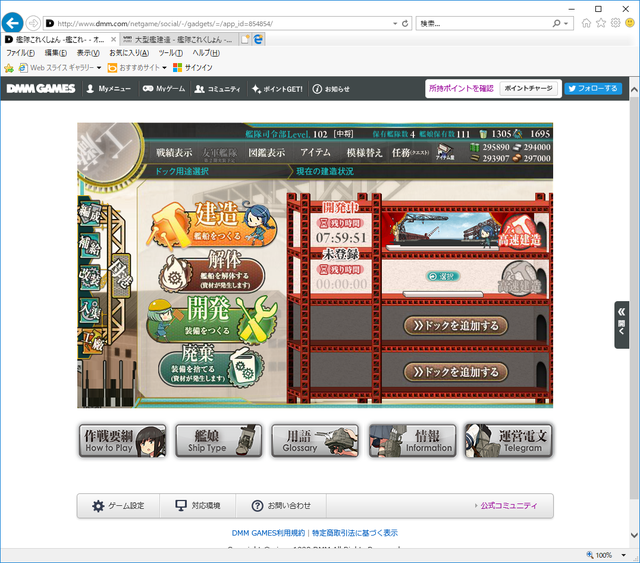Click the new tab button

245,39
